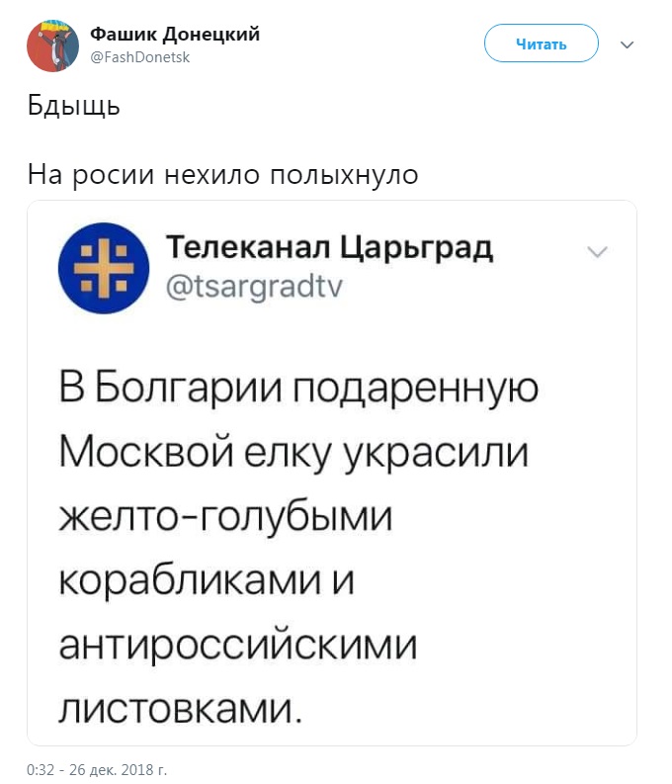Screen dimensions: 672x784
Task: Open the Фашик Донецкий display name
Action: pos(175,35)
